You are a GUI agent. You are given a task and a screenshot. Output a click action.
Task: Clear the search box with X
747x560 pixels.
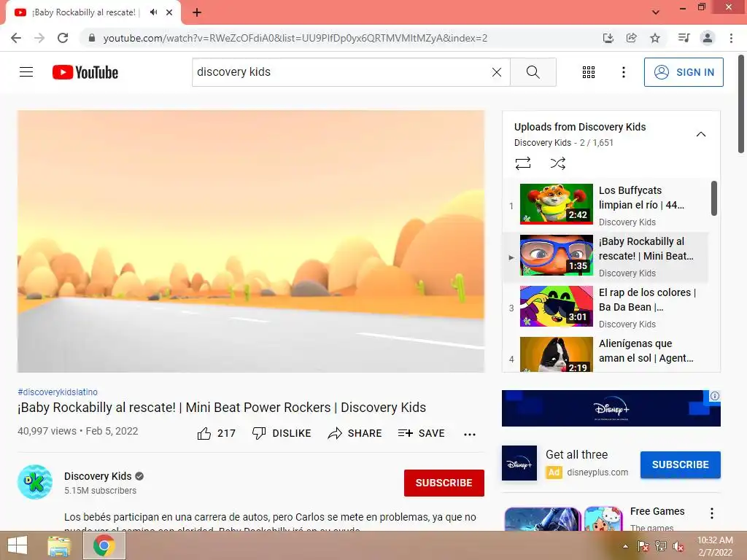coord(496,72)
